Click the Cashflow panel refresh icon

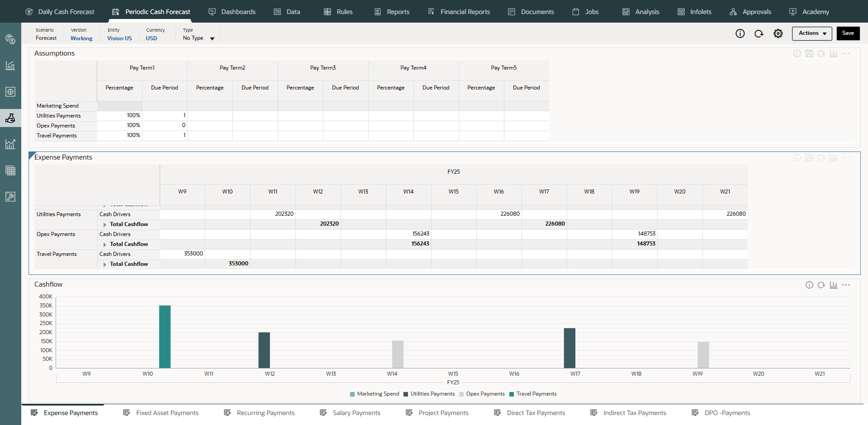pos(821,285)
